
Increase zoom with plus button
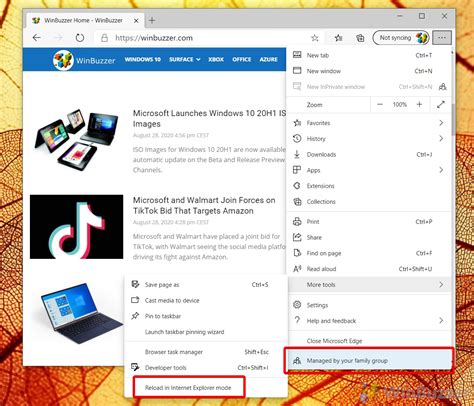click(419, 105)
